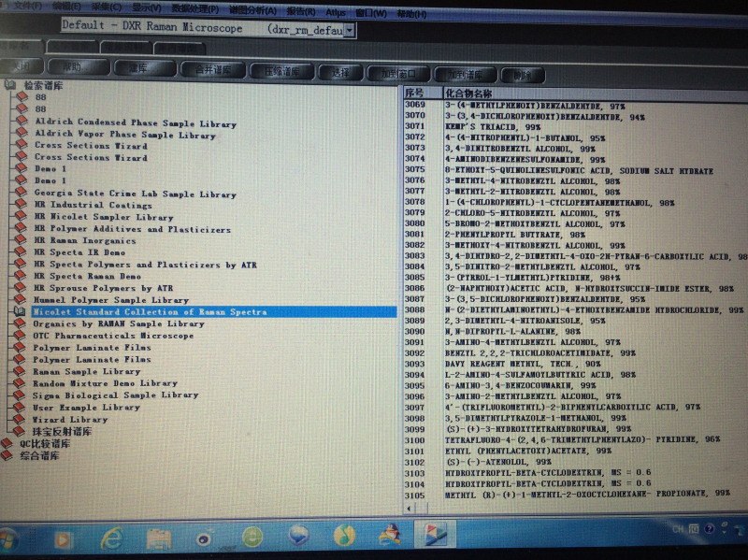This screenshot has width=748, height=560.
Task: Click book icon of OTC Pharmaceuticals Microscope
Action: tap(20, 335)
